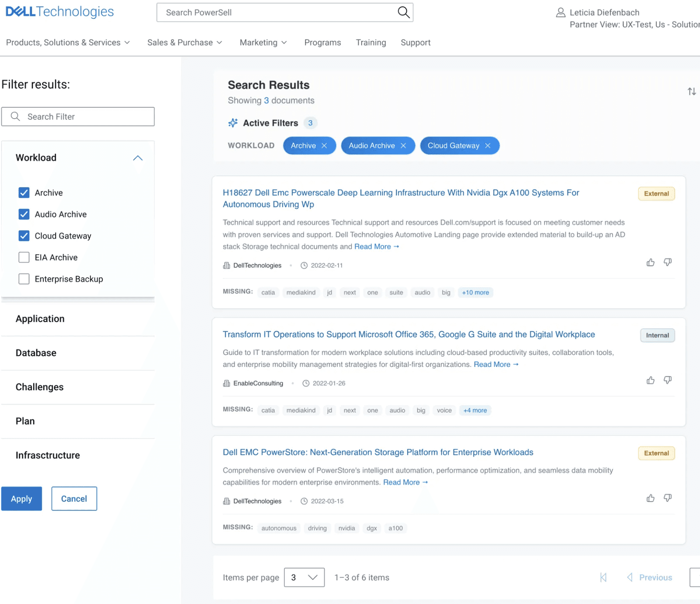This screenshot has width=700, height=604.
Task: Expand the Database filter section
Action: point(78,353)
